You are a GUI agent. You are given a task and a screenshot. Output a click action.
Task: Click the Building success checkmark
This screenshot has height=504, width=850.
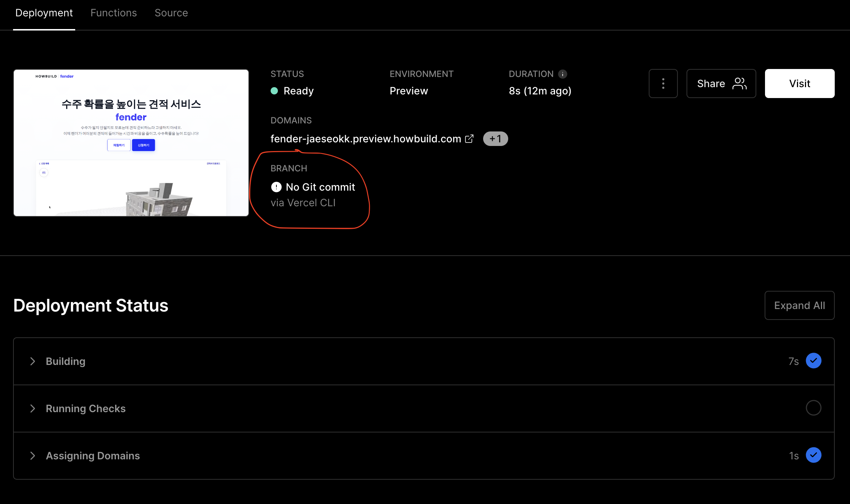click(x=814, y=361)
